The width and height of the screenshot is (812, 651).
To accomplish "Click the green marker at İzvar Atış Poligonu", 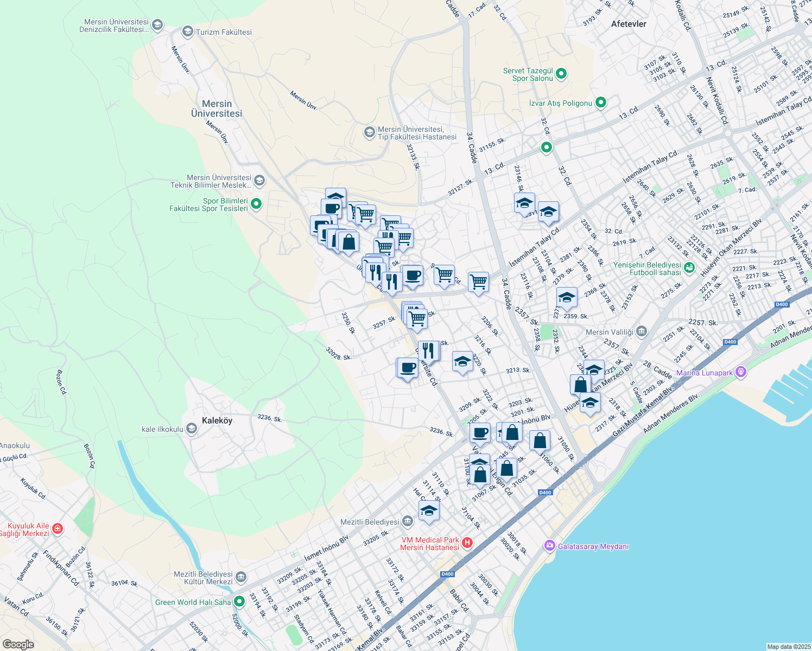I will (600, 102).
